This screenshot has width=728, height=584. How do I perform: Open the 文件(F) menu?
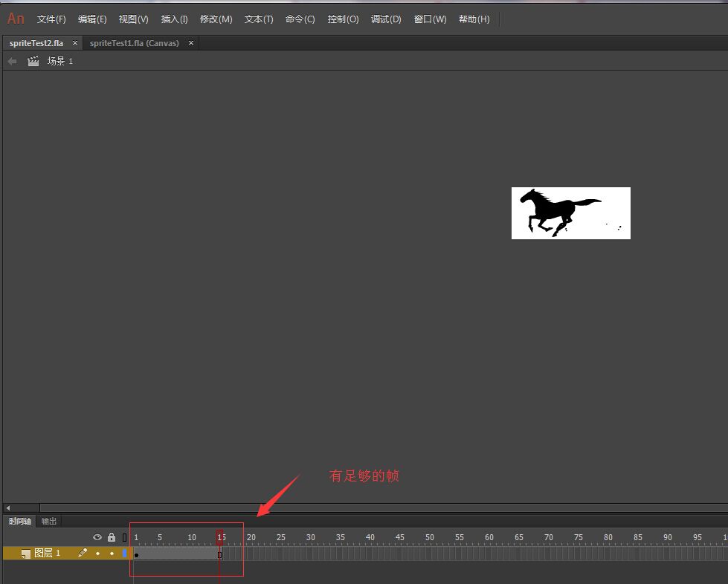tap(50, 19)
